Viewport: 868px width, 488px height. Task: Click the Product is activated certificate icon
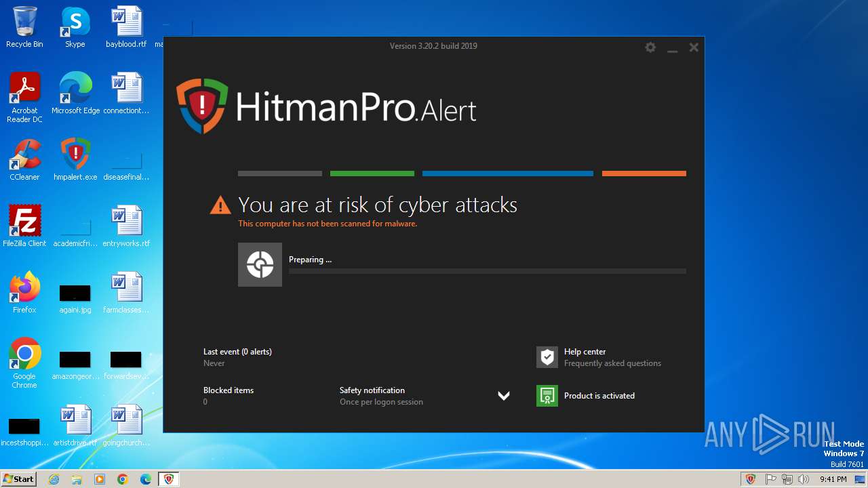(547, 396)
